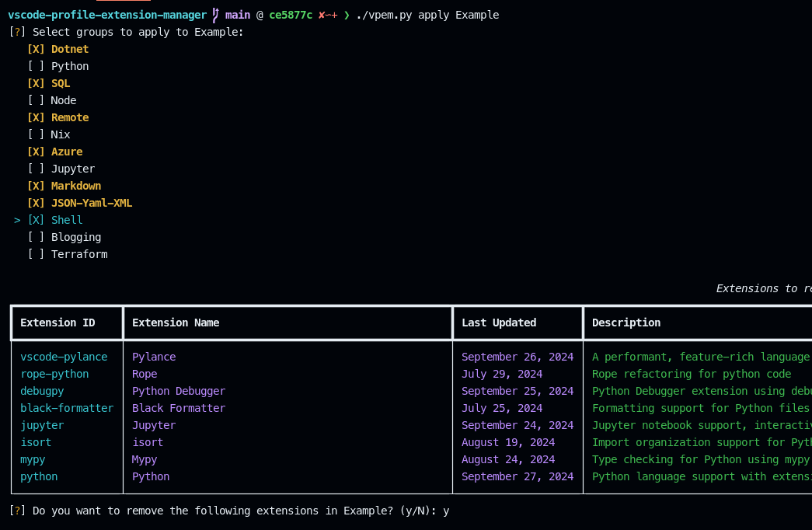Click the rope-python extension ID
Viewport: 812px width, 530px height.
pyautogui.click(x=54, y=374)
